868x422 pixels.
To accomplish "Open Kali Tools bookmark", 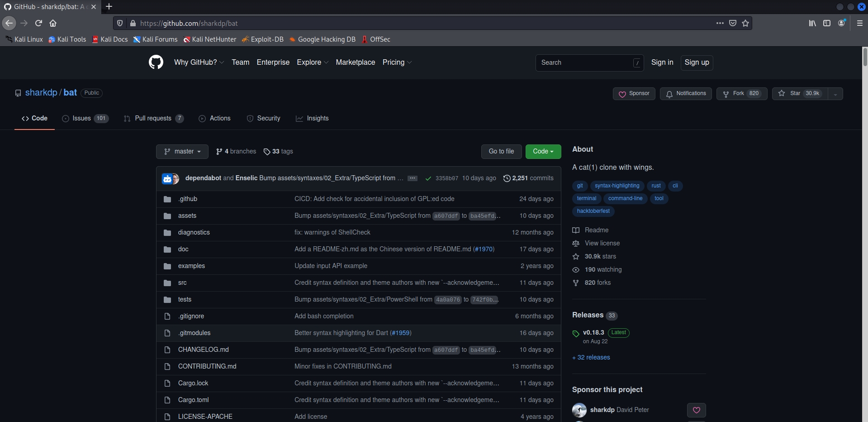I will pyautogui.click(x=67, y=39).
